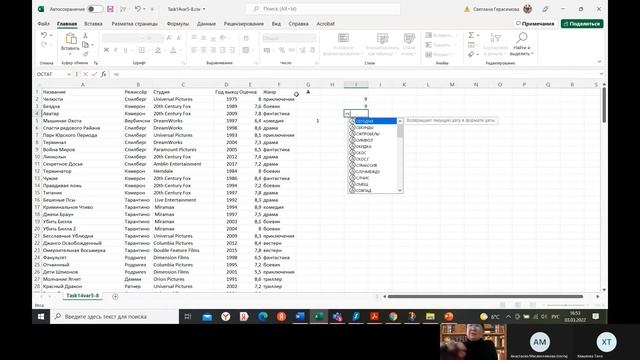
Task: Confirm formula entry with the checkmark icon
Action: (94, 74)
